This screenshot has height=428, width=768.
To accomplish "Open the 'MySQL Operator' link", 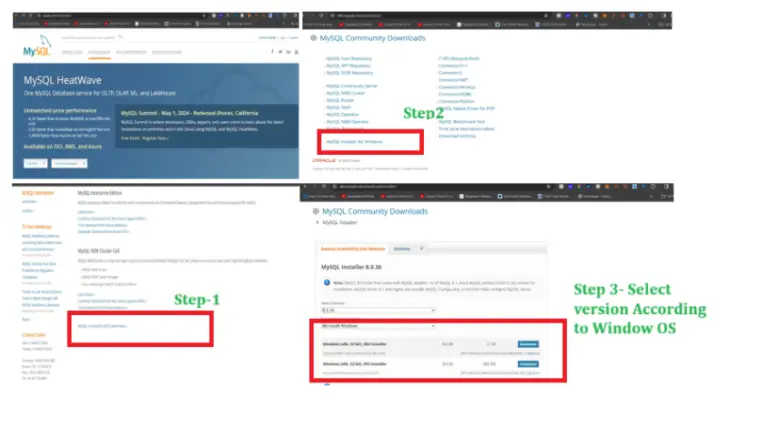I will (342, 115).
